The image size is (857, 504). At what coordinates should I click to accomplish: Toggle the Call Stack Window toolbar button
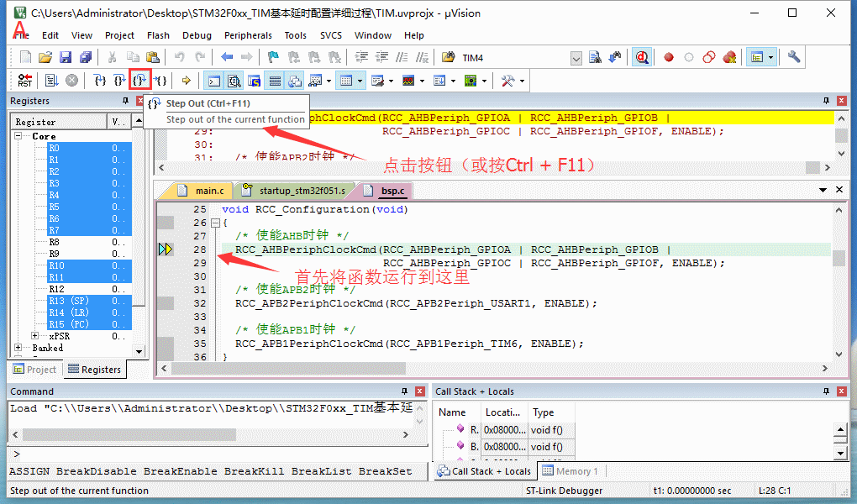pyautogui.click(x=295, y=81)
